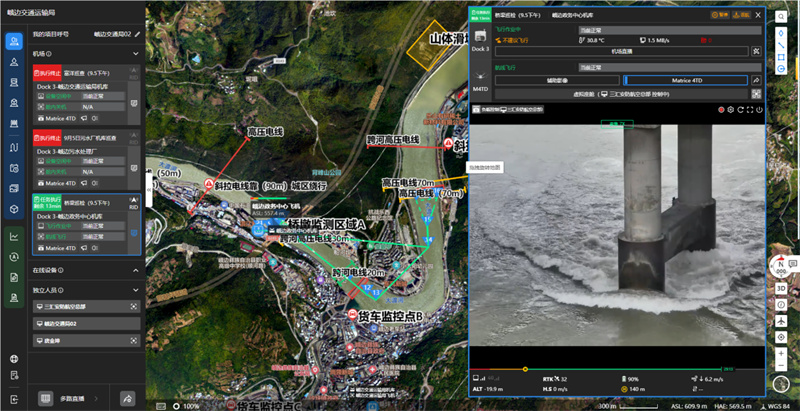Select the point pin annotation tool
The width and height of the screenshot is (800, 411).
click(781, 32)
